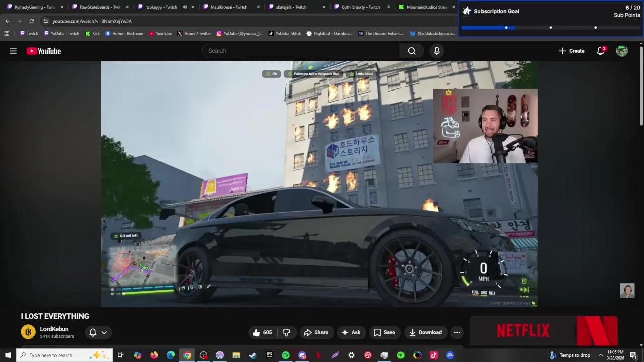Screen dimensions: 644x362
Task: Open more actions three-dot menu
Action: click(x=457, y=332)
